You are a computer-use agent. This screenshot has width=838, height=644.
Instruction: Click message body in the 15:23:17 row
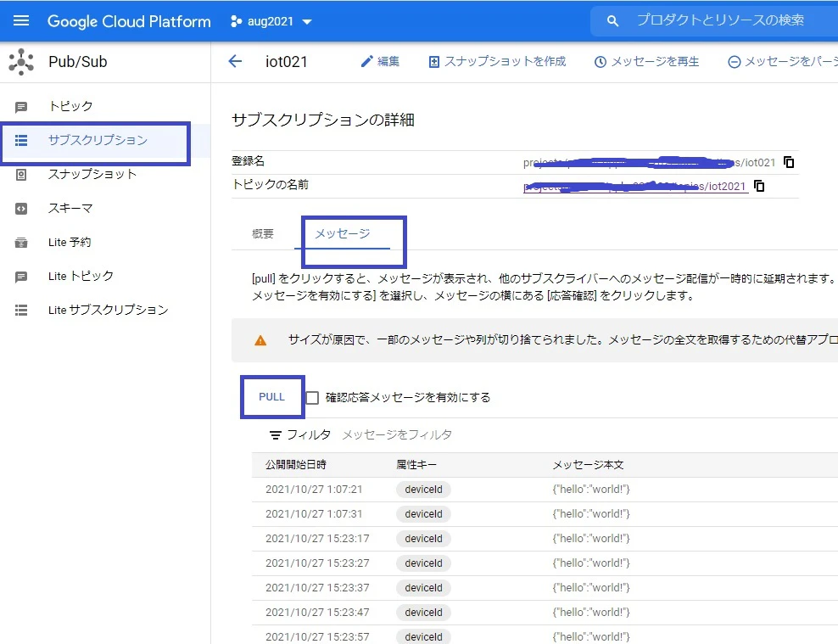coord(591,539)
